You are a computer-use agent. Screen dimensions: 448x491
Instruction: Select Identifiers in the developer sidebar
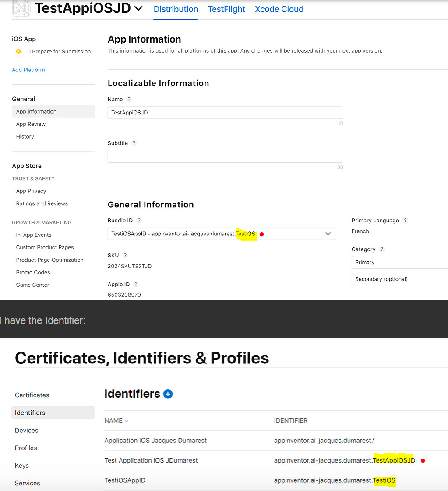coord(53,413)
